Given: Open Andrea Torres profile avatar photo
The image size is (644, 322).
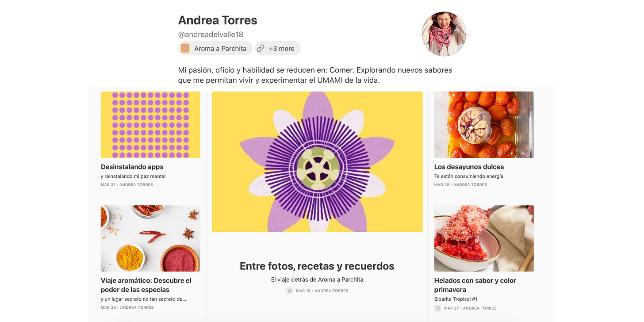Looking at the screenshot, I should pos(444,34).
